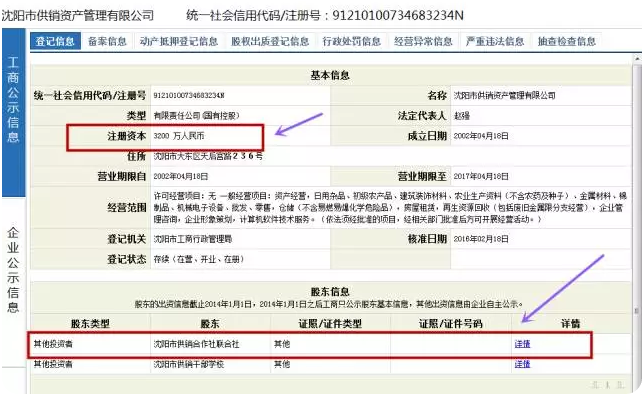
Task: Switch to the 备案信息 tab
Action: pyautogui.click(x=107, y=41)
